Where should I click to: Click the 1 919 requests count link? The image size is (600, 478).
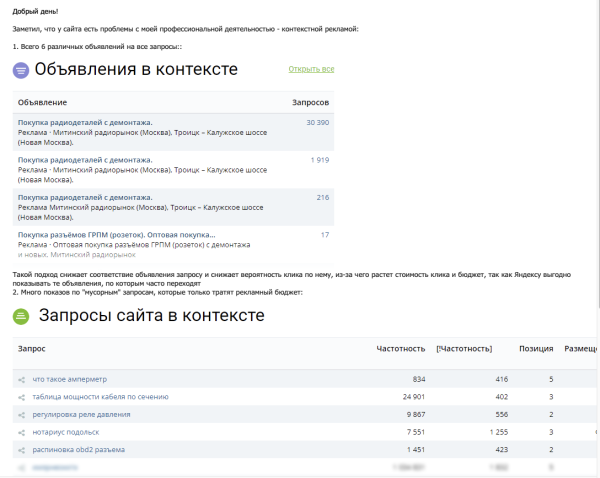(319, 160)
